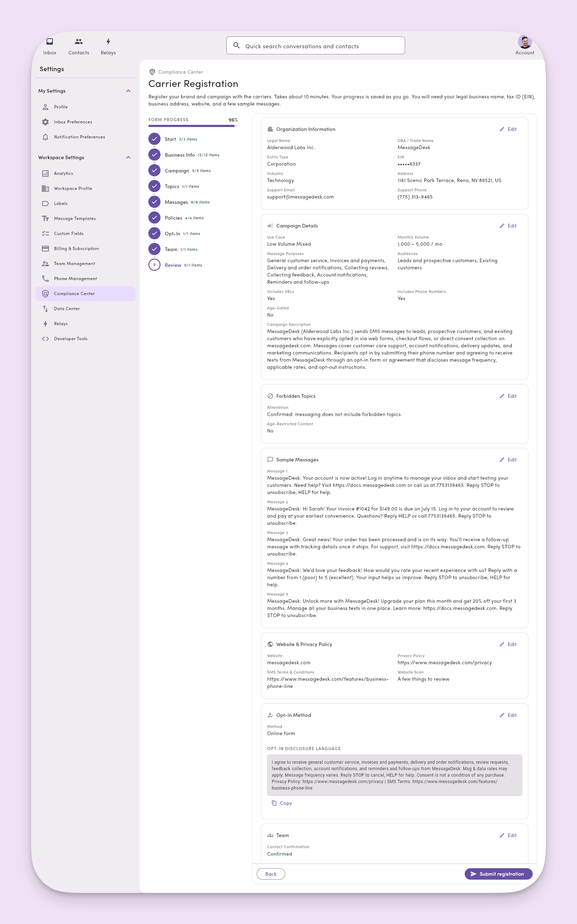This screenshot has height=924, width=577.
Task: Copy the opt-in disclosure language
Action: point(282,803)
